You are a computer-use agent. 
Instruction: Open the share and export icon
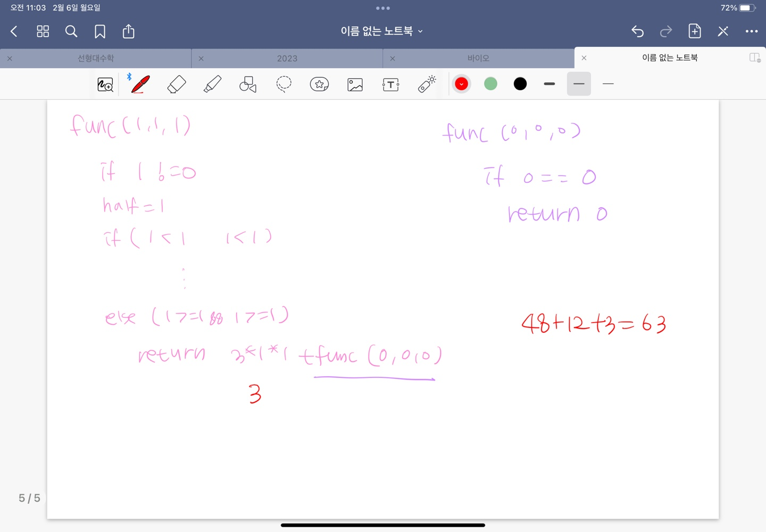[x=129, y=31]
